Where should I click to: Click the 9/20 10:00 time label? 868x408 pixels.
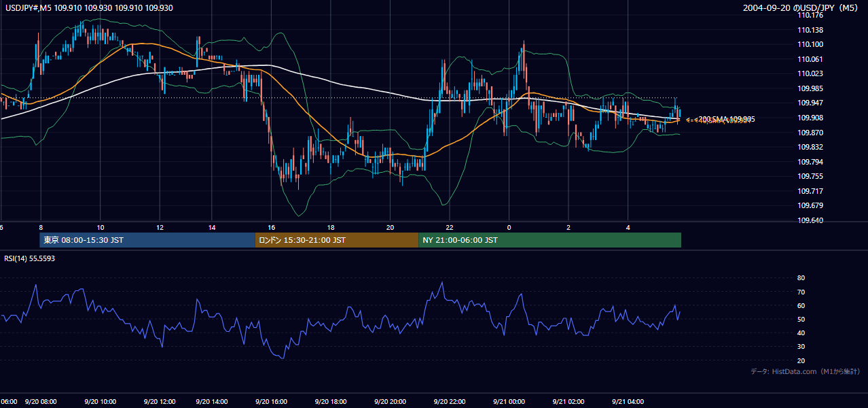pyautogui.click(x=101, y=401)
